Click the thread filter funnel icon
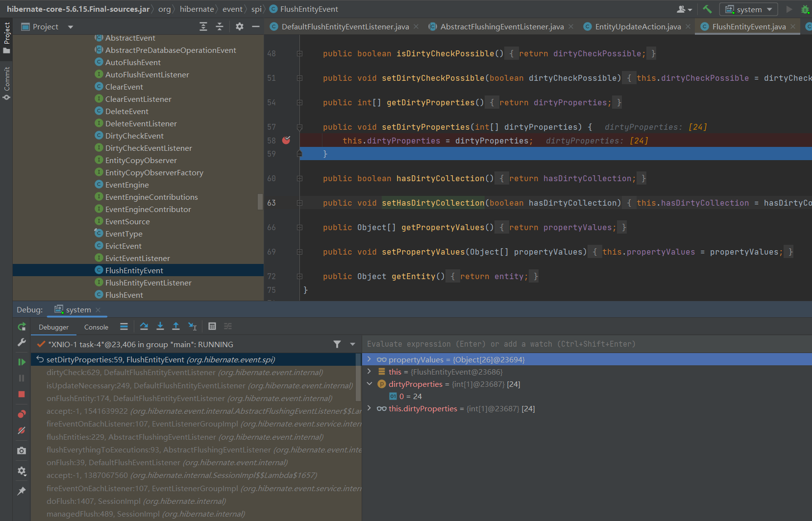Screen dimensions: 812x521 (x=337, y=344)
